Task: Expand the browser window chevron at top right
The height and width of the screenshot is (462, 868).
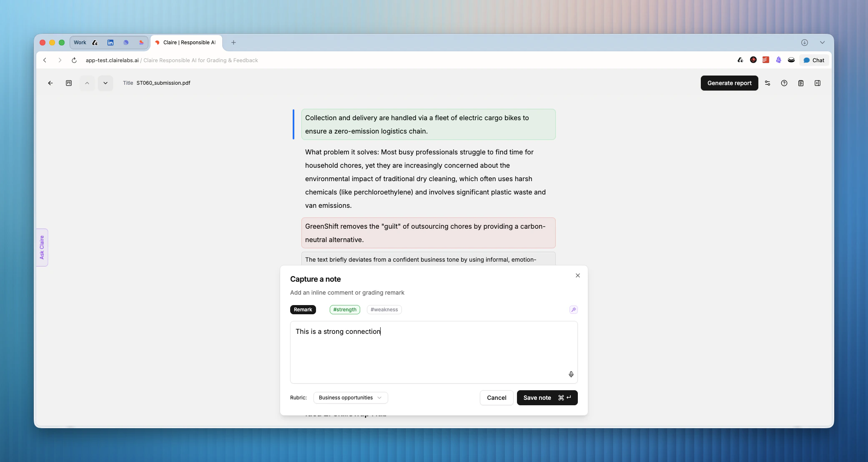Action: pos(822,43)
